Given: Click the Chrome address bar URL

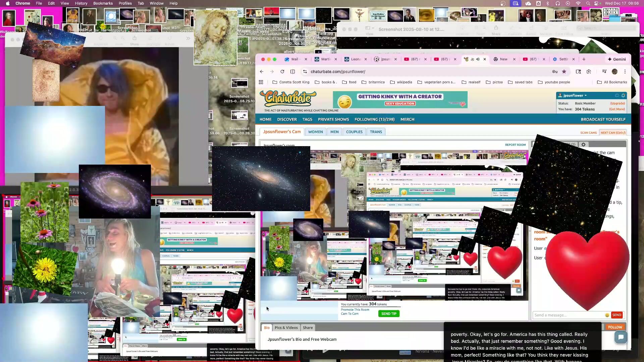Looking at the screenshot, I should click(x=338, y=71).
